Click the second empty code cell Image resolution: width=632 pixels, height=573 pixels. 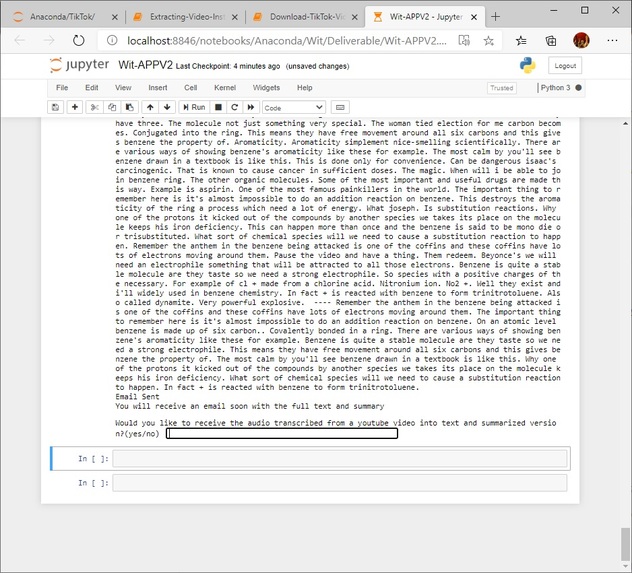coord(339,483)
